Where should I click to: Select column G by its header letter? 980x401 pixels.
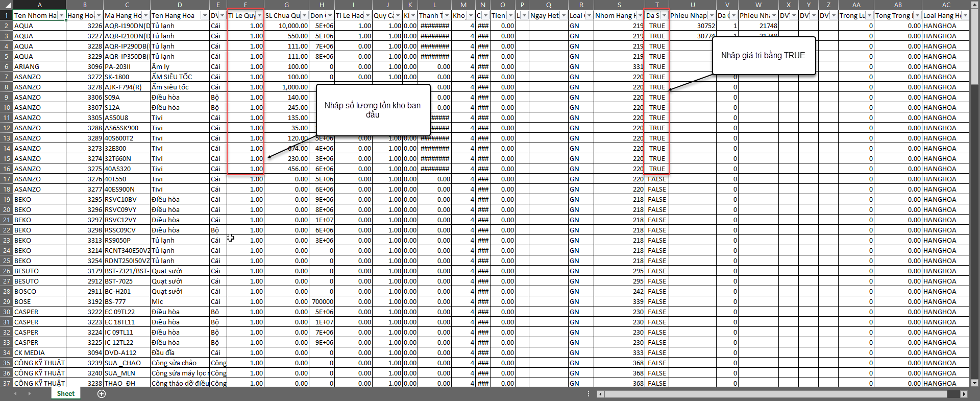[x=287, y=5]
